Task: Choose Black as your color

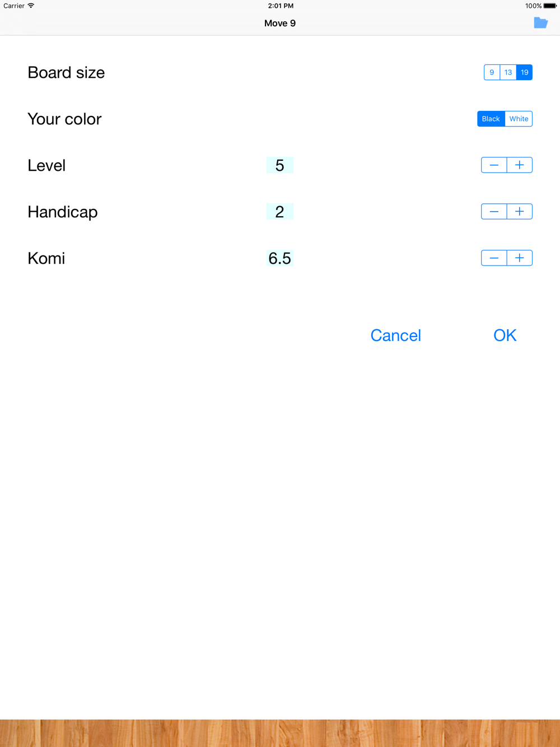Action: [x=491, y=119]
